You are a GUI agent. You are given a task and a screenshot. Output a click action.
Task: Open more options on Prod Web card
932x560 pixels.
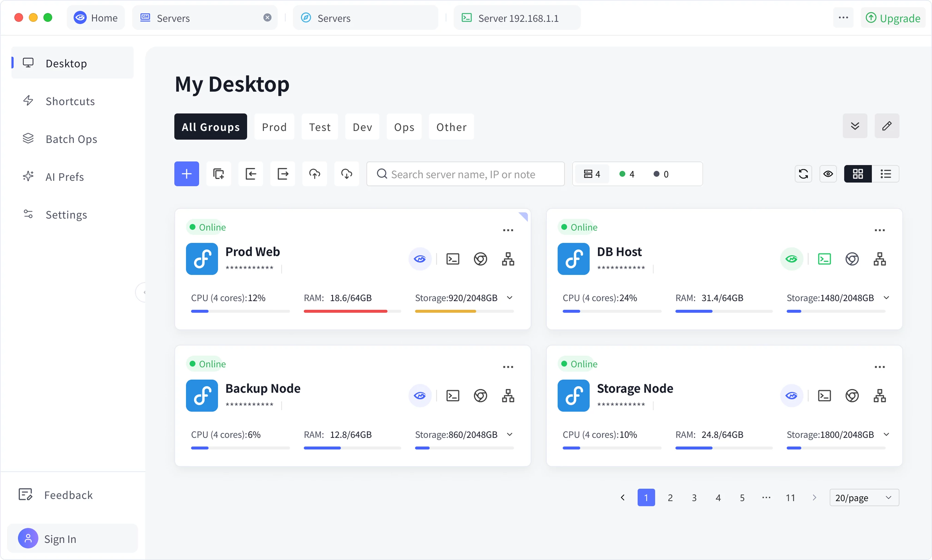508,230
